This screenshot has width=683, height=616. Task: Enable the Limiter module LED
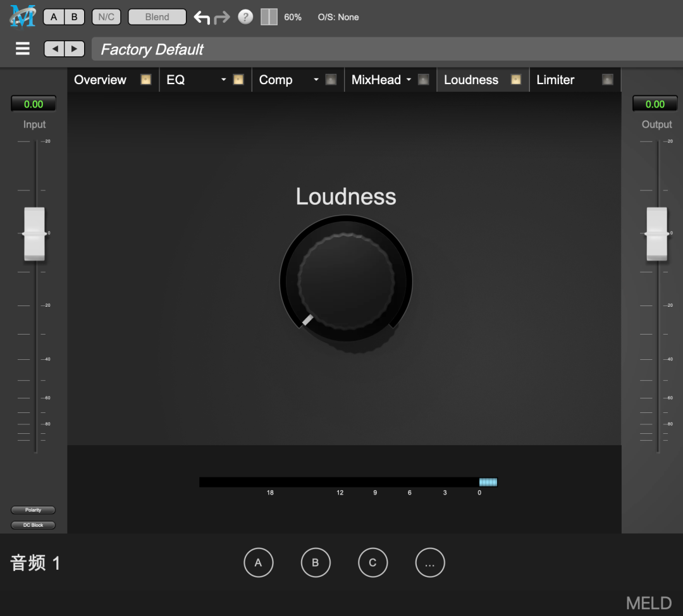608,80
